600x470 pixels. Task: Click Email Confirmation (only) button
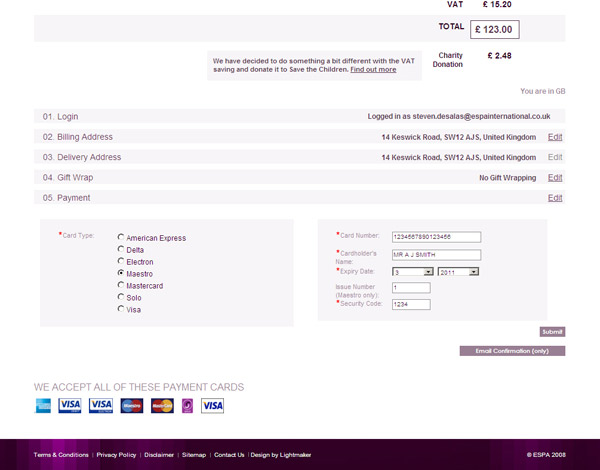[x=512, y=351]
